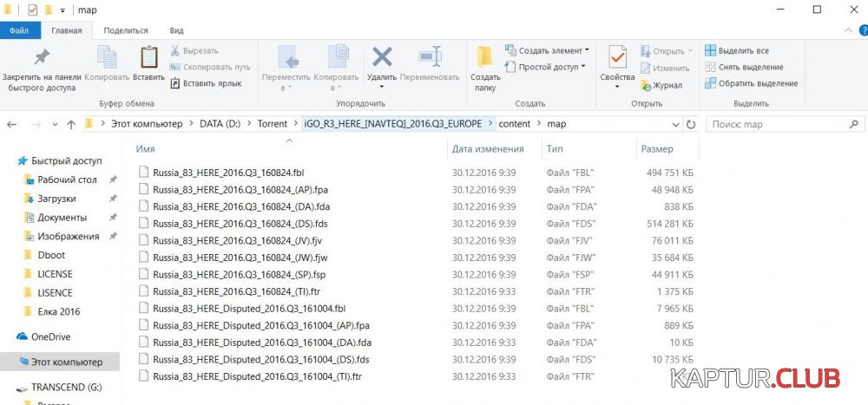Image resolution: width=868 pixels, height=405 pixels.
Task: Open Быстрый доступ in sidebar
Action: pos(67,161)
